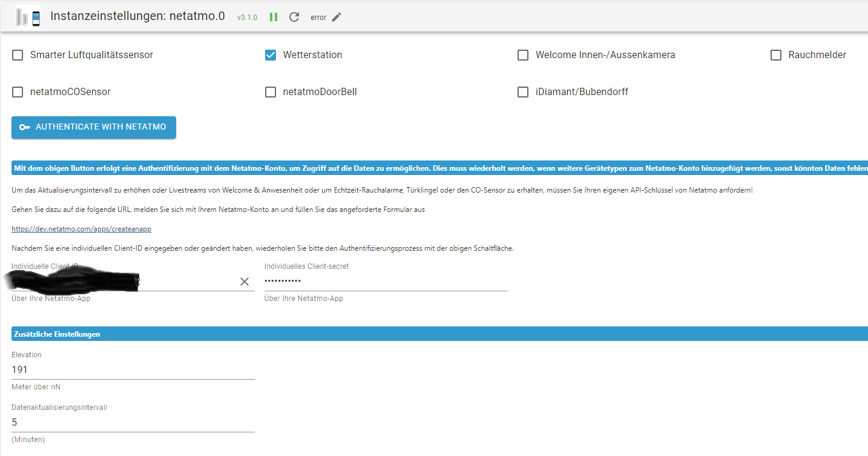Tick the netatmoDoorBell checkbox
Screen dimensions: 868x456
pyautogui.click(x=271, y=92)
